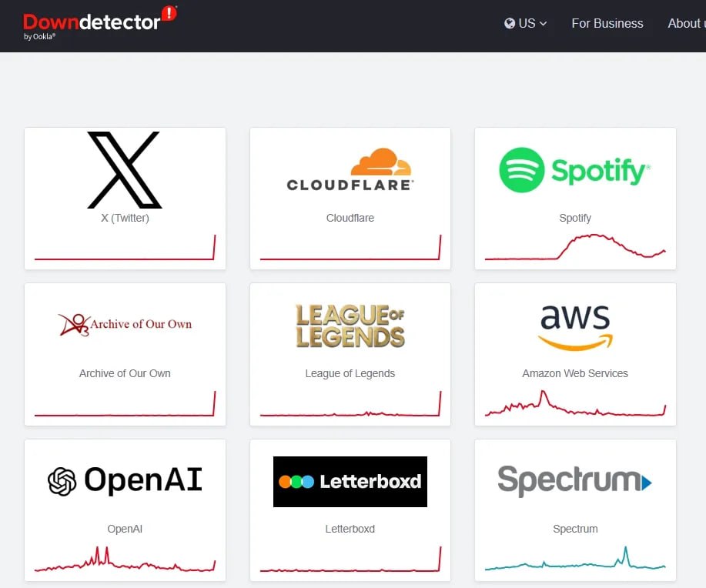Open the OpenAI name link
This screenshot has width=706, height=588.
click(125, 529)
